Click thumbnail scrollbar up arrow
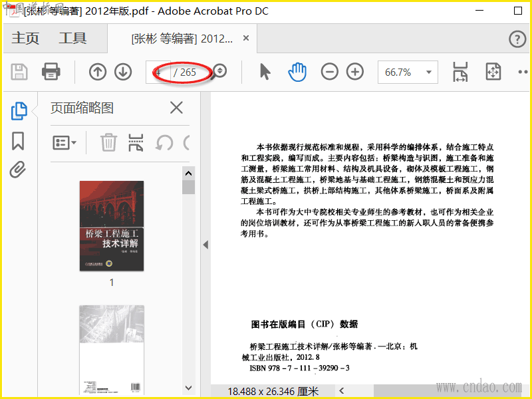 [189, 174]
